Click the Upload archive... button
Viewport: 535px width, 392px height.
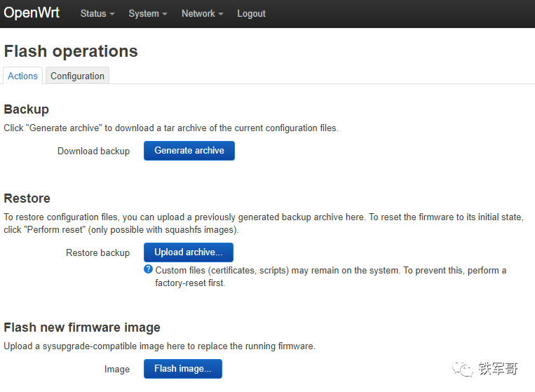(188, 252)
